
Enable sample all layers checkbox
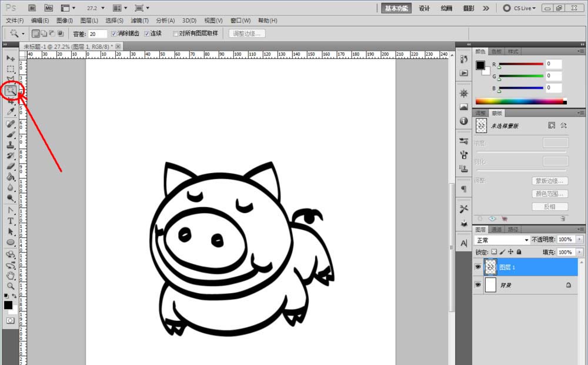175,34
